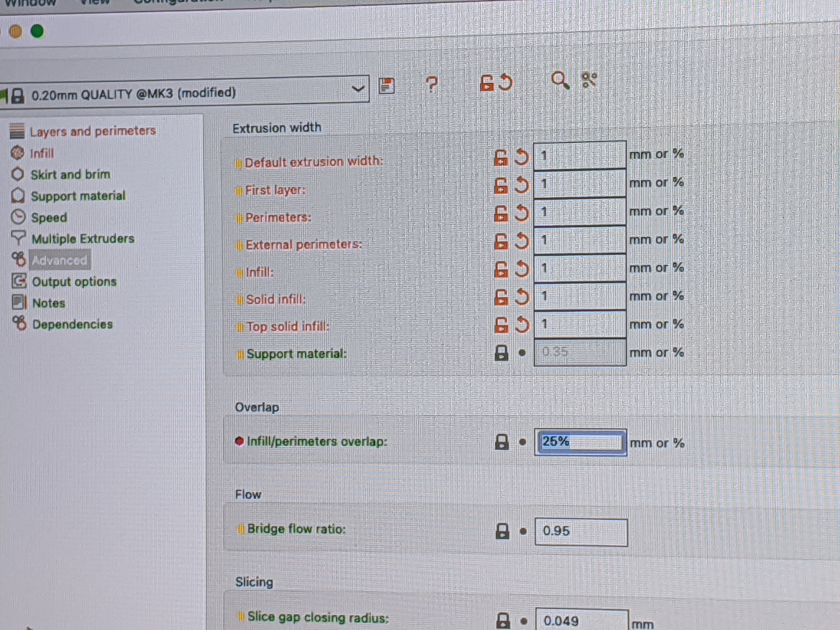Image resolution: width=840 pixels, height=630 pixels.
Task: Click the Infill/perimeters overlap label
Action: (x=317, y=442)
